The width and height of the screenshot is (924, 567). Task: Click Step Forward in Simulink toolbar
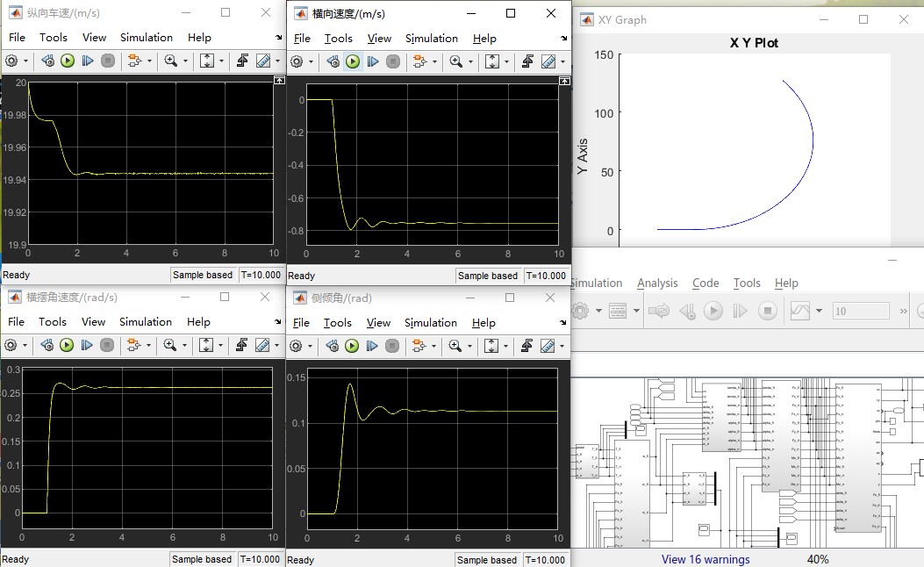click(x=740, y=311)
